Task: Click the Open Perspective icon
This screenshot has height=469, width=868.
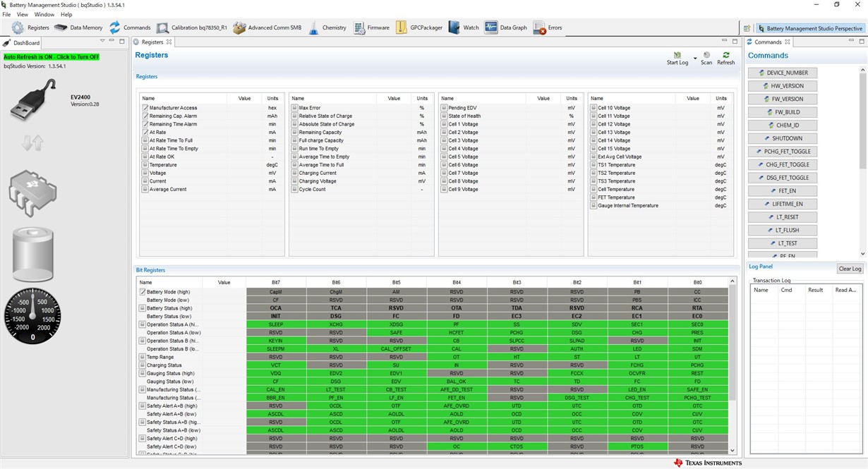Action: click(747, 28)
